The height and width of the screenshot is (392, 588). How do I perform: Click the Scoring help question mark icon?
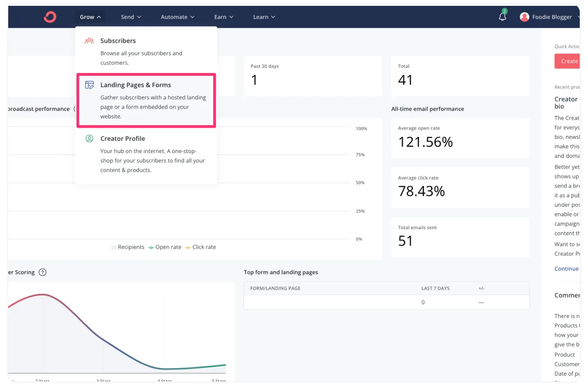[x=43, y=272]
